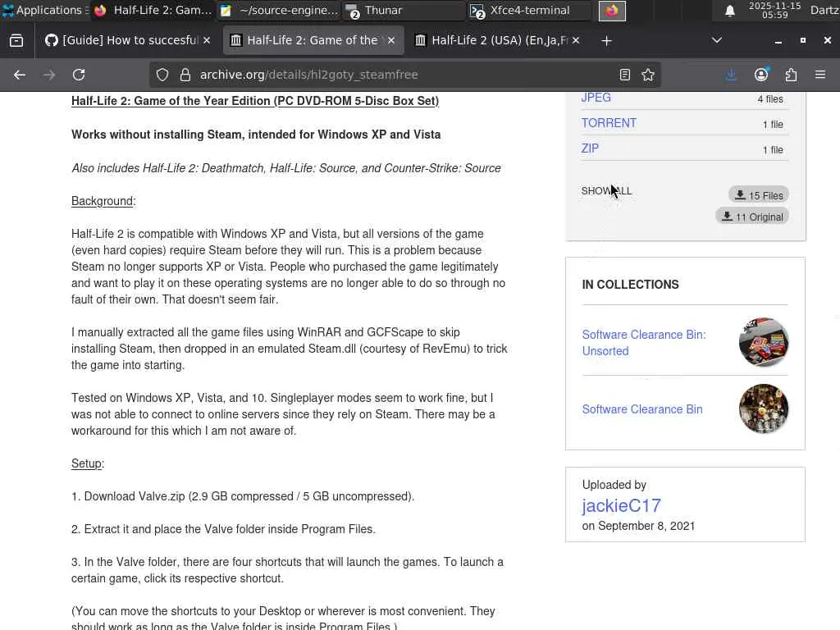Click the underlined Setup heading
The height and width of the screenshot is (630, 840).
click(x=88, y=464)
